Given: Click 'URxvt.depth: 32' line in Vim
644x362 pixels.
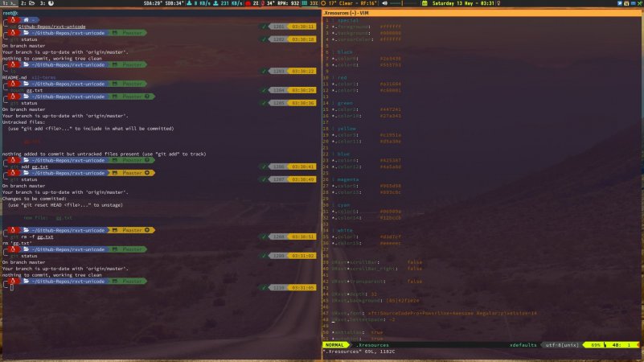Looking at the screenshot, I should (x=354, y=294).
